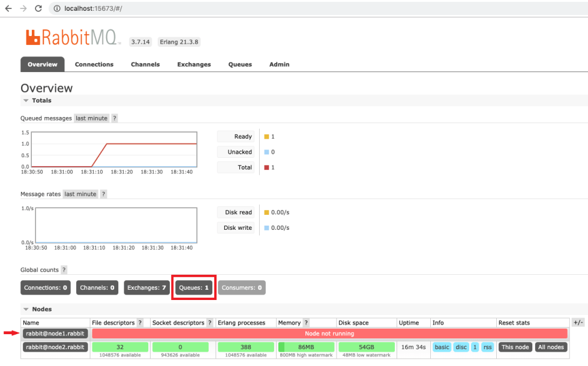Click the 0 socket descriptors bar
588x366 pixels.
click(180, 347)
